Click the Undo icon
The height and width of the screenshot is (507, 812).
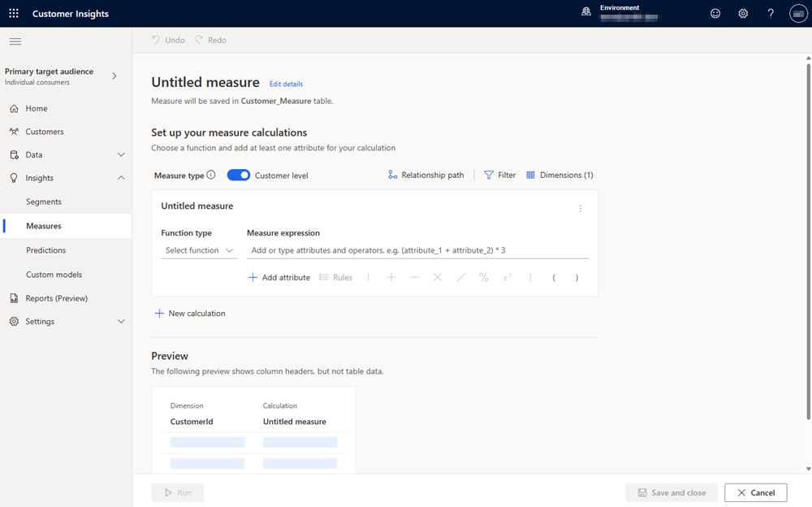156,40
